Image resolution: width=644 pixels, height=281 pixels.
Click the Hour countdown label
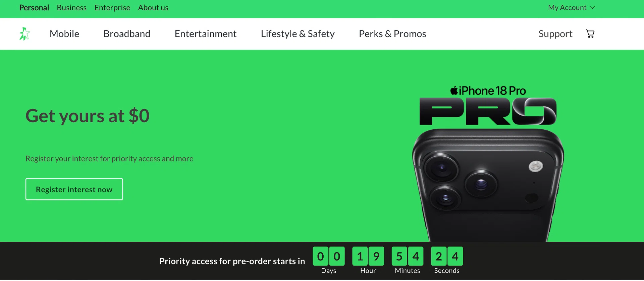(x=368, y=271)
